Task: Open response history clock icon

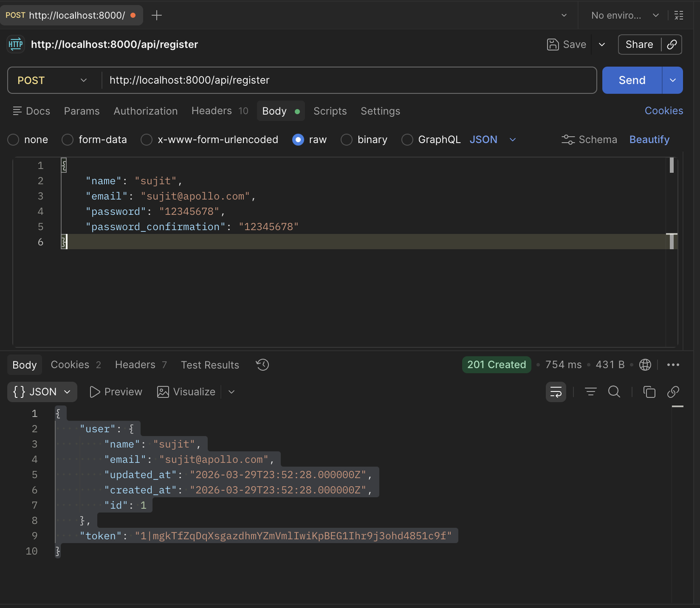Action: coord(262,365)
